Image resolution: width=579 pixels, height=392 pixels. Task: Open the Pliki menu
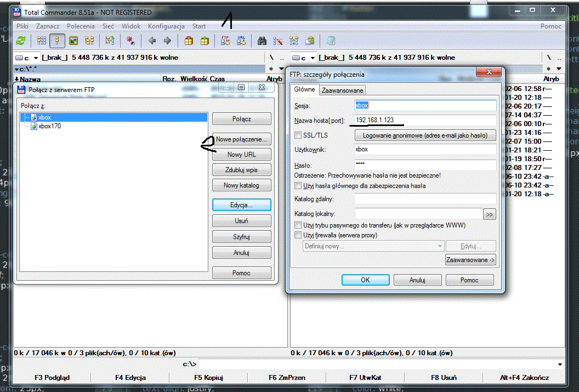pyautogui.click(x=22, y=26)
